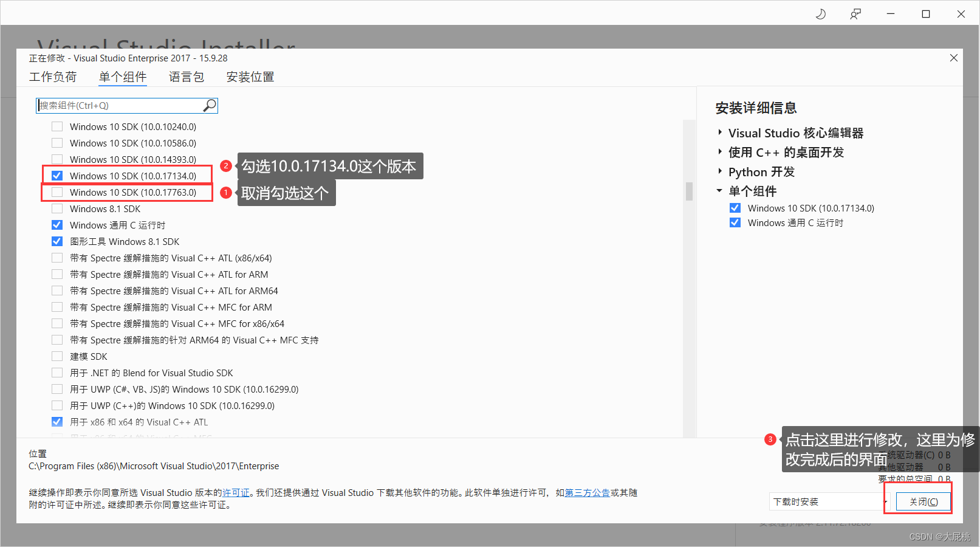This screenshot has width=980, height=547.
Task: Click the install path C:\Program Files text
Action: (154, 466)
